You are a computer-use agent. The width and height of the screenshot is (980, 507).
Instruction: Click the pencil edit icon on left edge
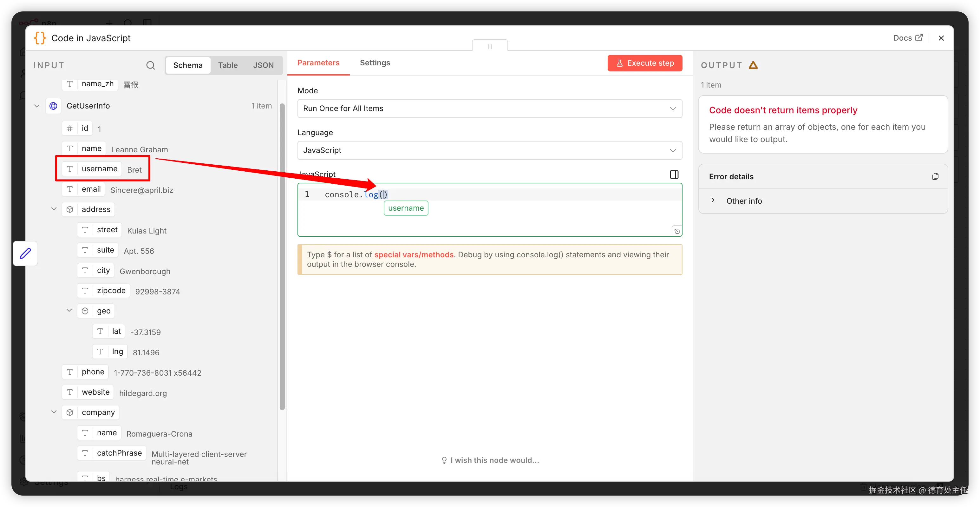(25, 253)
